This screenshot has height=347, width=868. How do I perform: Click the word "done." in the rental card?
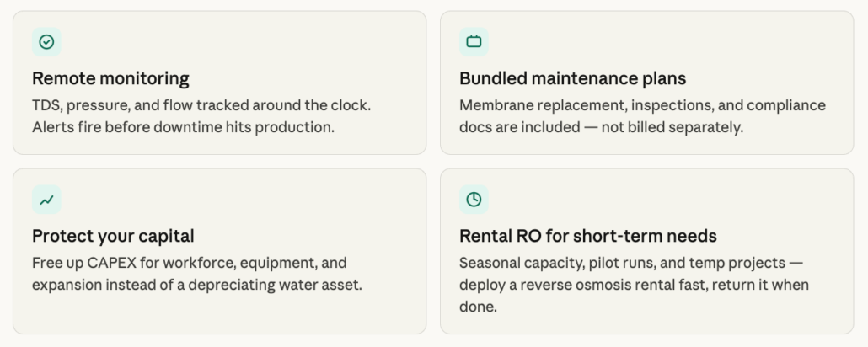(x=478, y=307)
